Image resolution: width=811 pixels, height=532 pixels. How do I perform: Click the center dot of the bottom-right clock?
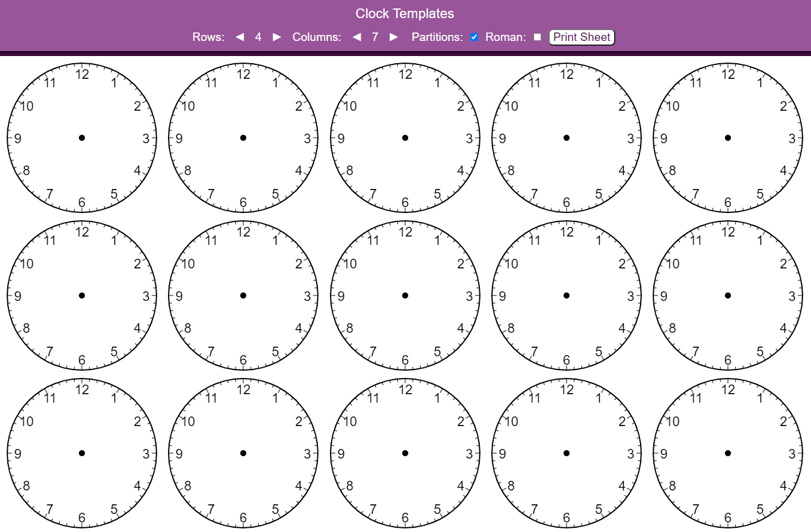[x=727, y=453]
